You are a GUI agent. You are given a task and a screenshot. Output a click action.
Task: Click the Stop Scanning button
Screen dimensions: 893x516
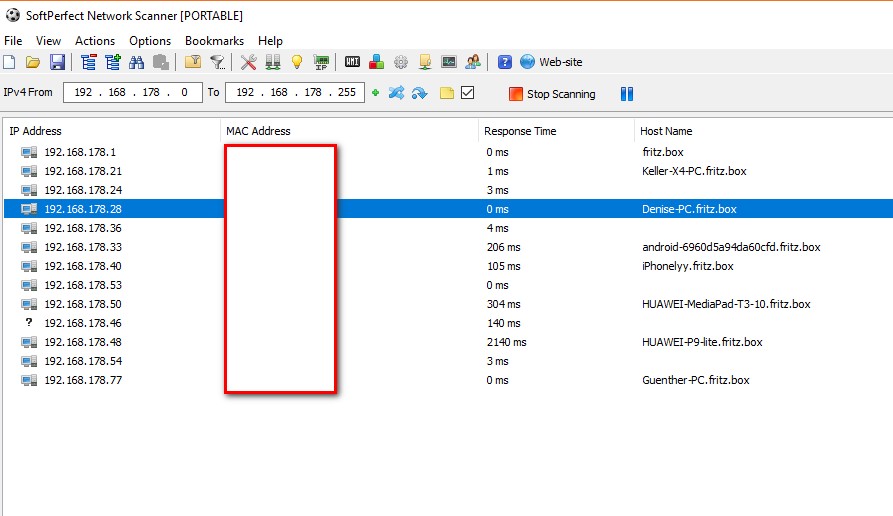(552, 94)
